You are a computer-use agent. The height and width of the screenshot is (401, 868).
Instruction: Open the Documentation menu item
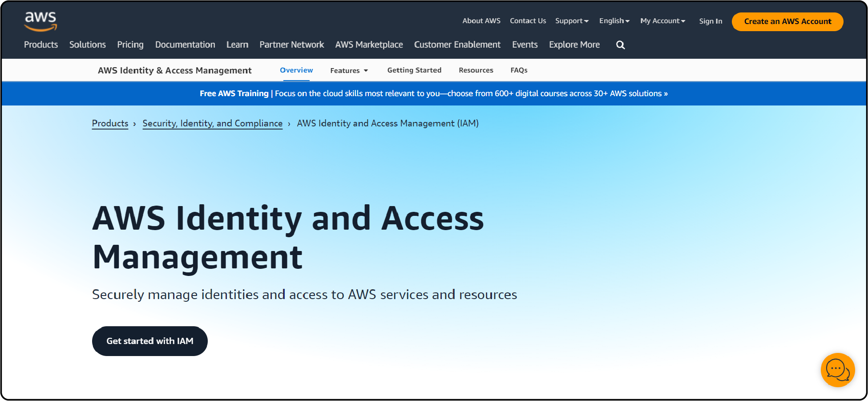[x=185, y=45]
